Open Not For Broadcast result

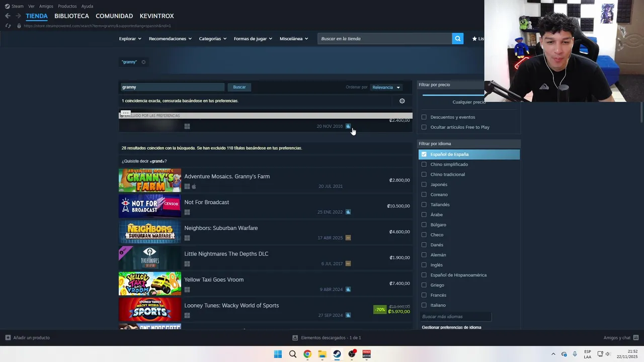265,206
